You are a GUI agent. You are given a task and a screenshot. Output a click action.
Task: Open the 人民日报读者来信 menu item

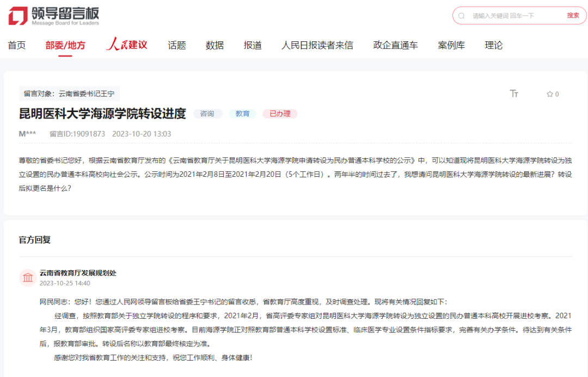tap(317, 45)
